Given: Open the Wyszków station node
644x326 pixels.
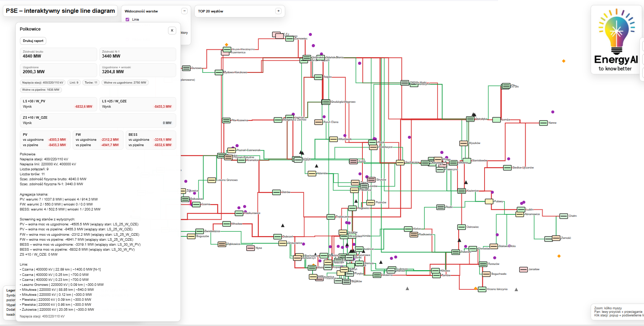Looking at the screenshot, I should (x=464, y=143).
